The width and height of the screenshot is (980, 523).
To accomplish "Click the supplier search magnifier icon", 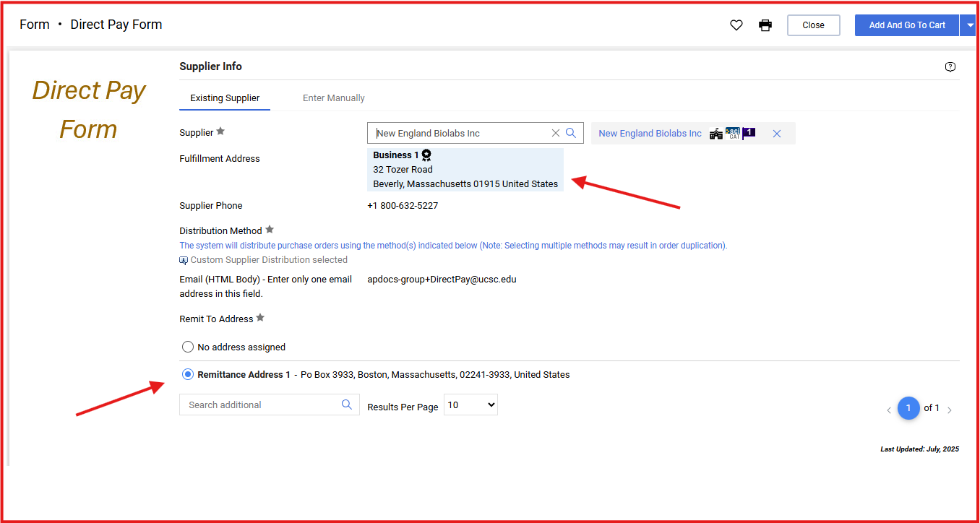I will pos(571,133).
